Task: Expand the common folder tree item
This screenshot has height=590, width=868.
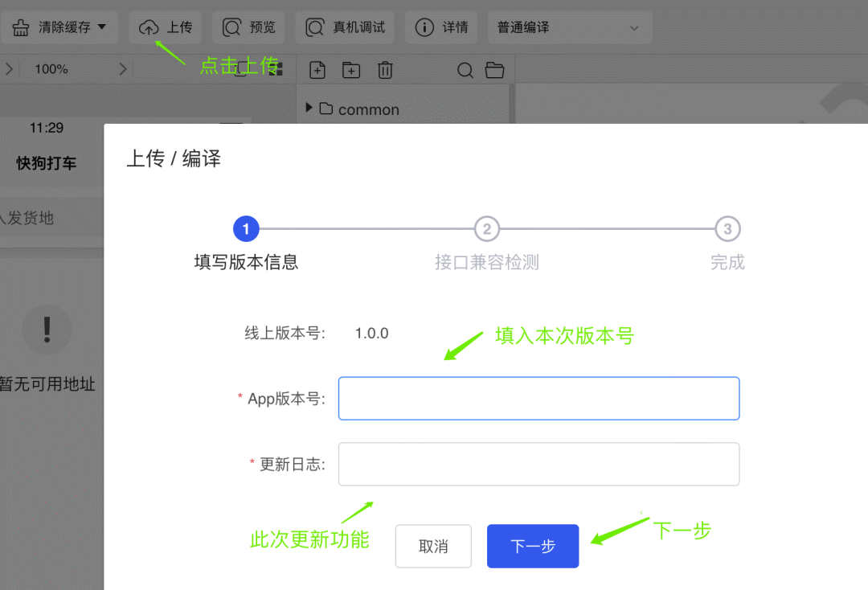Action: [x=309, y=108]
